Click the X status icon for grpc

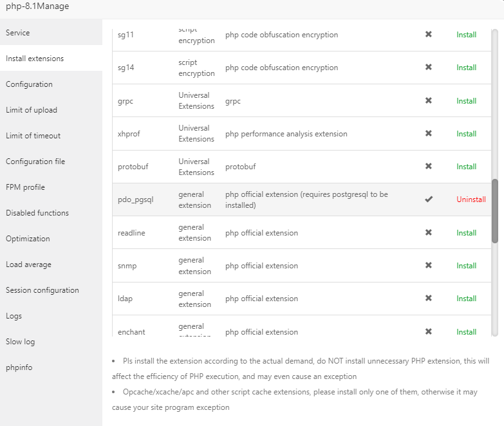(429, 100)
